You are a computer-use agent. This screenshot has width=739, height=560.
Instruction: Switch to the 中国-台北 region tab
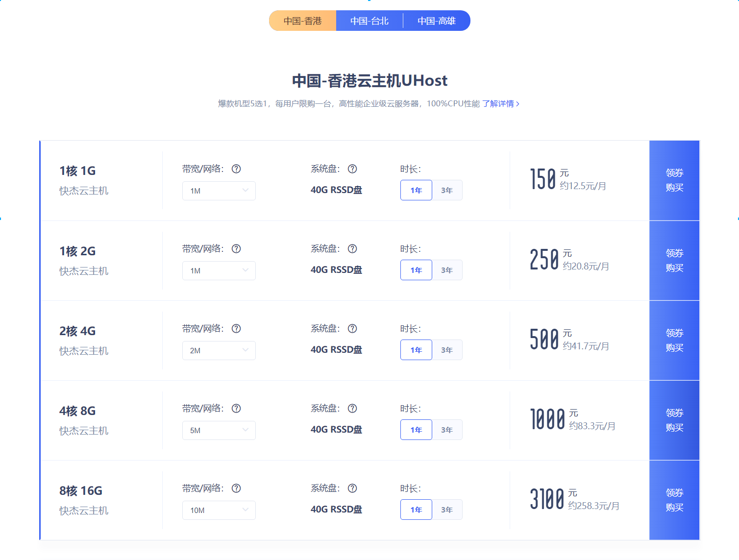[369, 21]
